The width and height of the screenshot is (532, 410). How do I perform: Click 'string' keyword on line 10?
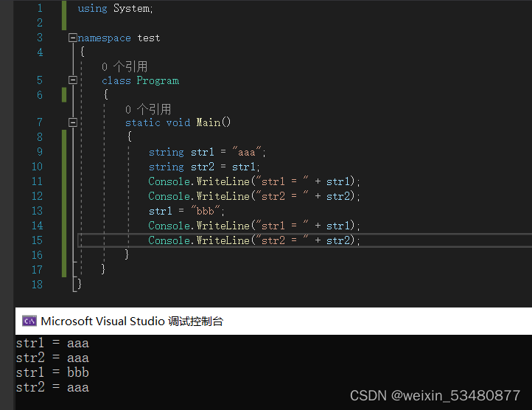tap(167, 167)
